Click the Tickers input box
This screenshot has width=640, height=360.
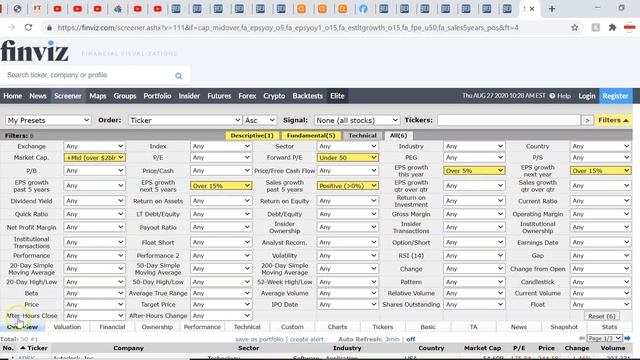coord(509,120)
